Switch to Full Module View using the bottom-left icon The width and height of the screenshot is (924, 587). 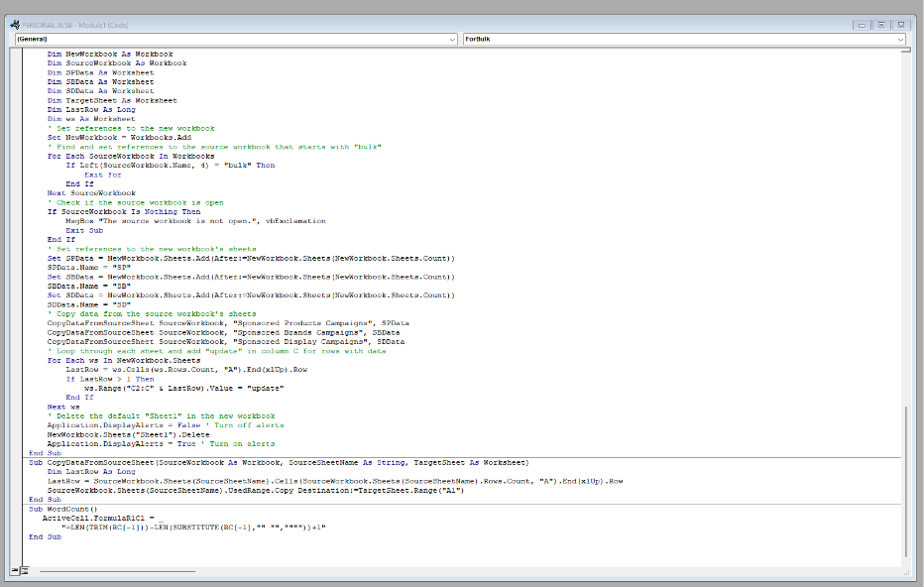[24, 571]
